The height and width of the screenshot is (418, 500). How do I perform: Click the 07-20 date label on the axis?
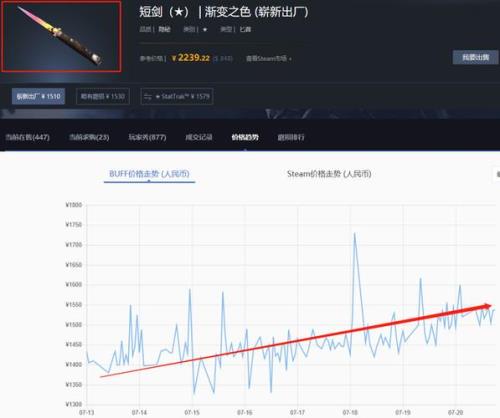coord(455,412)
